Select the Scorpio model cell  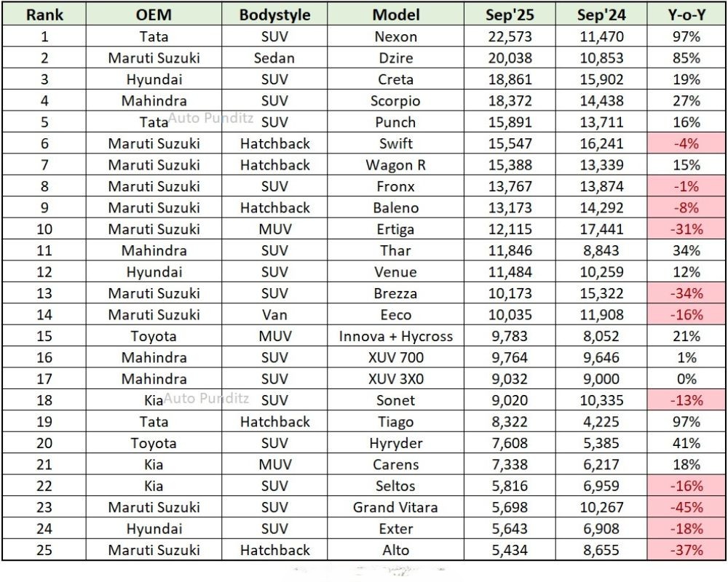point(396,101)
